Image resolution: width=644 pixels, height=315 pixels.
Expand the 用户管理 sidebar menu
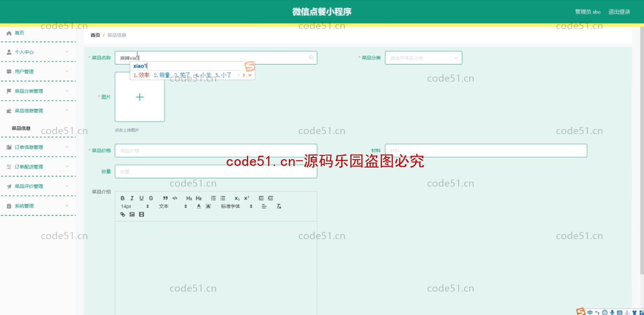pyautogui.click(x=38, y=72)
